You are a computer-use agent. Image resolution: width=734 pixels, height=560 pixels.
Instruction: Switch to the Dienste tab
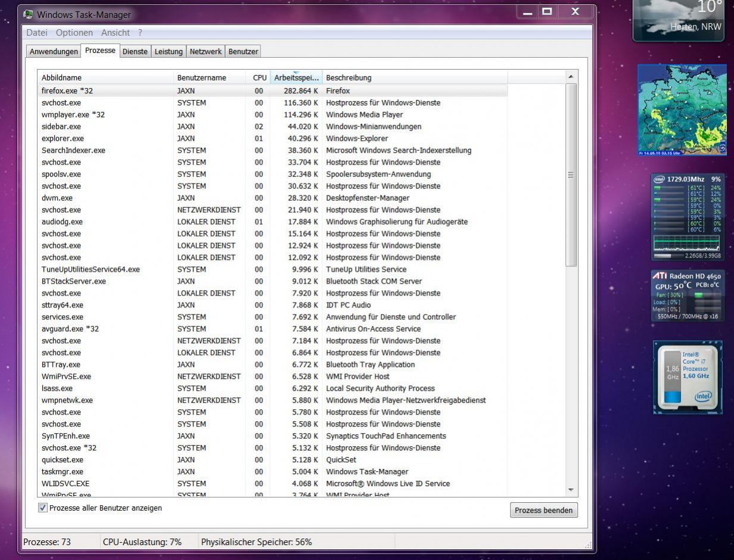(x=135, y=51)
